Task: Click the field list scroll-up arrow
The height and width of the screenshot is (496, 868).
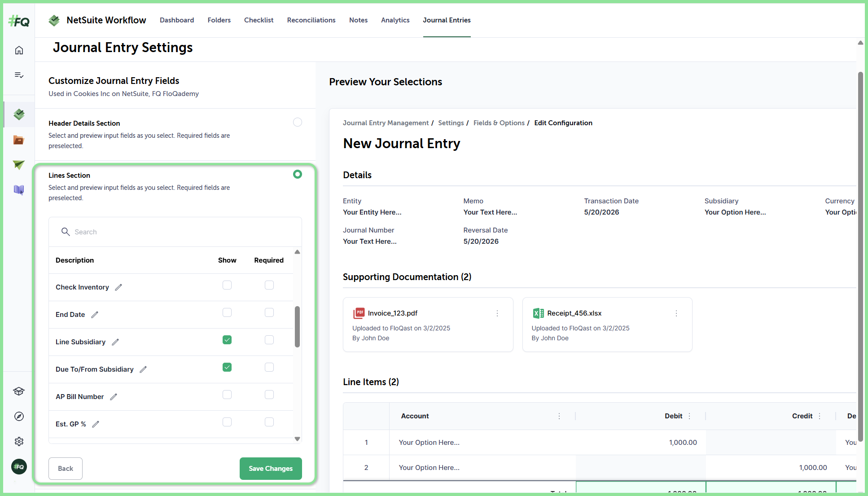Action: (297, 252)
